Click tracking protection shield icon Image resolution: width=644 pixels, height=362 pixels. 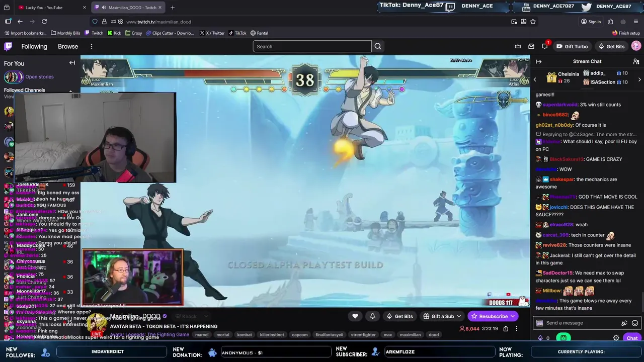95,22
